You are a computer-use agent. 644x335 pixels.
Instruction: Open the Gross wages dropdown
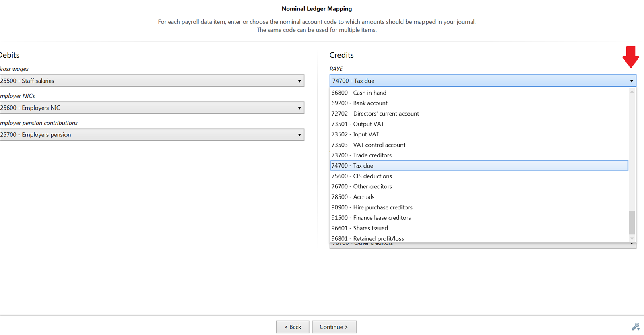click(152, 81)
